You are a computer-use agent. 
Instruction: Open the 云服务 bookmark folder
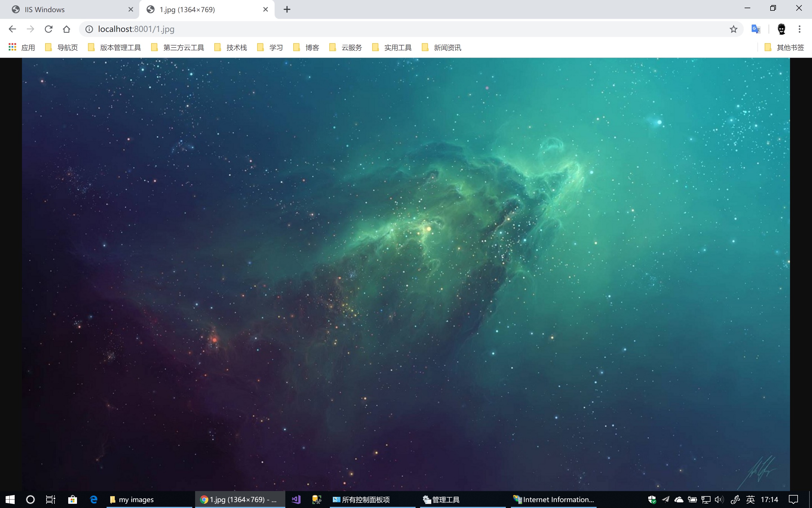(346, 47)
